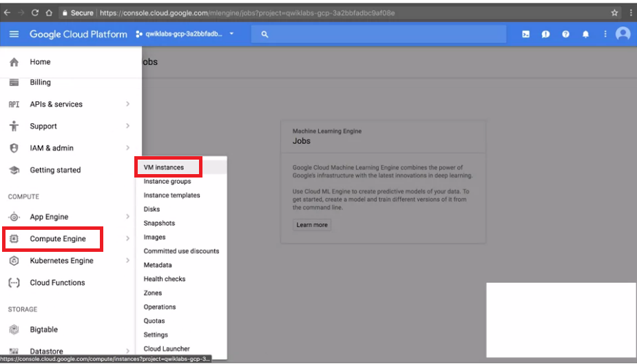
Task: Click the Learn more button
Action: [x=311, y=225]
